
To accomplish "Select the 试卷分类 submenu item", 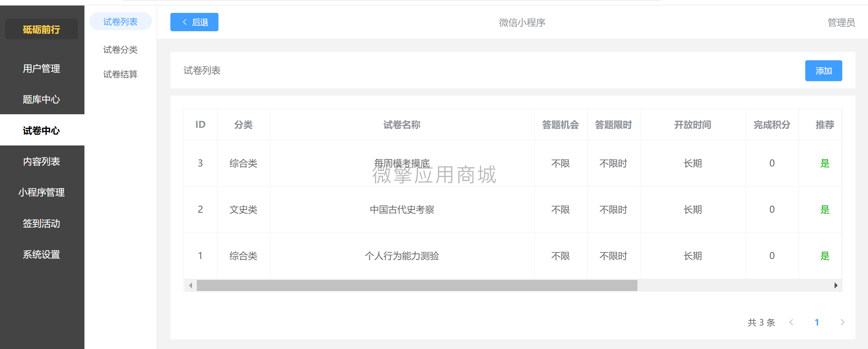I will [x=120, y=50].
